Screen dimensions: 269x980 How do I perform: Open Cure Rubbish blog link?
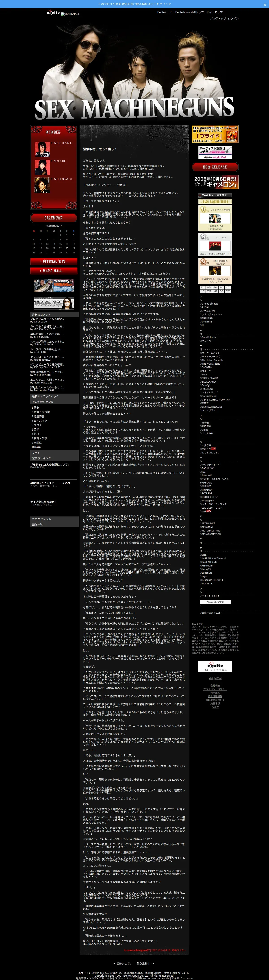(208, 337)
